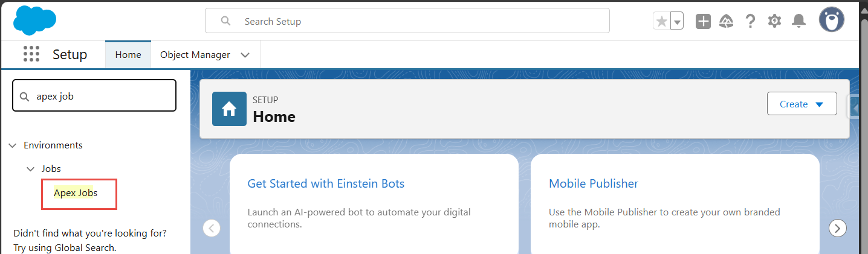
Task: Open the App Launcher grid icon
Action: [31, 54]
